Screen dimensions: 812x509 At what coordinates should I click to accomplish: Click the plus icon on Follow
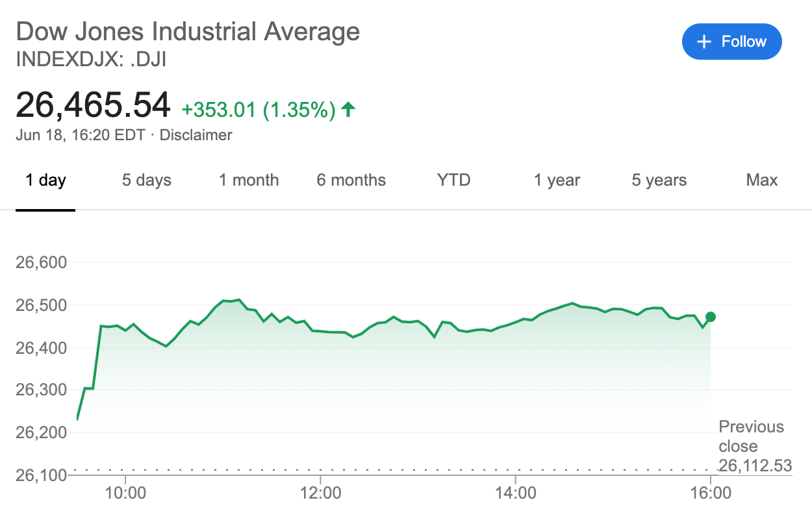[704, 42]
